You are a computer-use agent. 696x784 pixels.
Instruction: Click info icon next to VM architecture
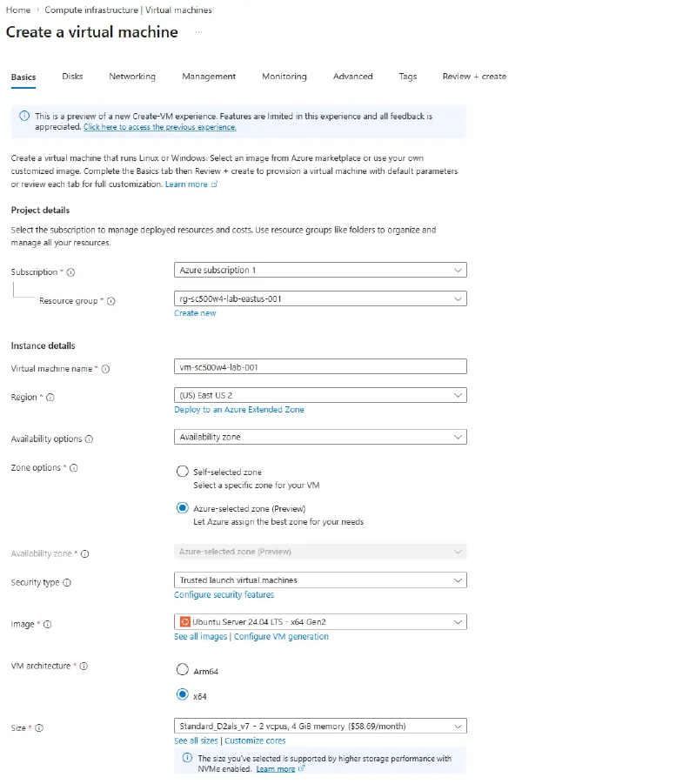[84, 666]
